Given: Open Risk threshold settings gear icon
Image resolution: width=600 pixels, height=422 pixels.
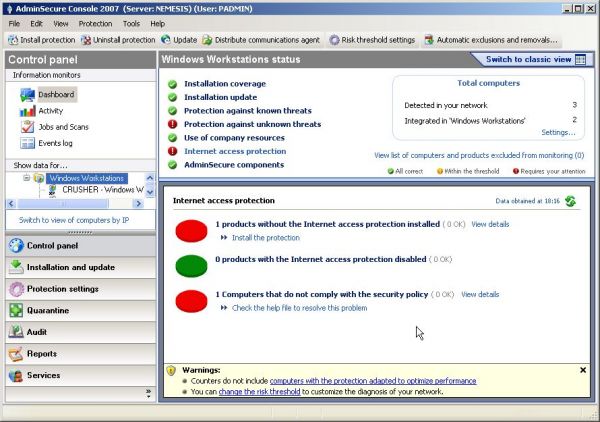Looking at the screenshot, I should [334, 40].
